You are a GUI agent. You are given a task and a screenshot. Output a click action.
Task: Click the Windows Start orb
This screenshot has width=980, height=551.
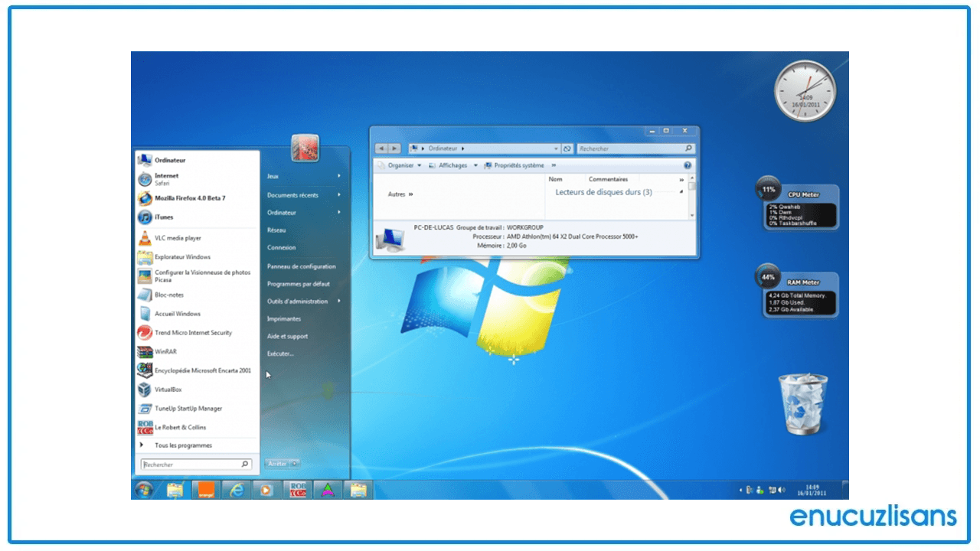(x=143, y=490)
